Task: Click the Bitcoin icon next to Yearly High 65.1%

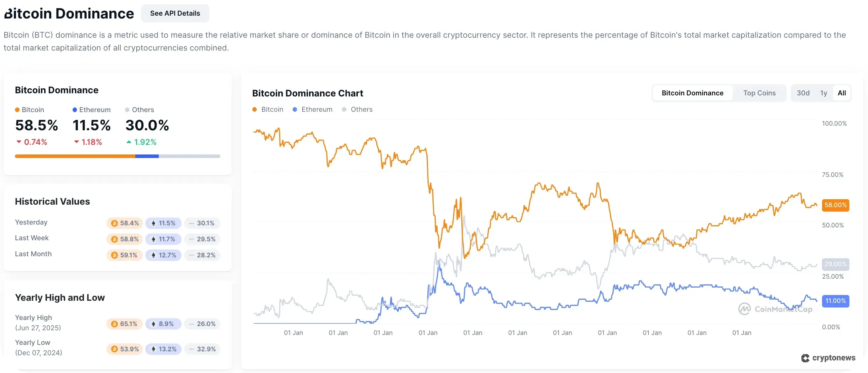Action: tap(114, 324)
